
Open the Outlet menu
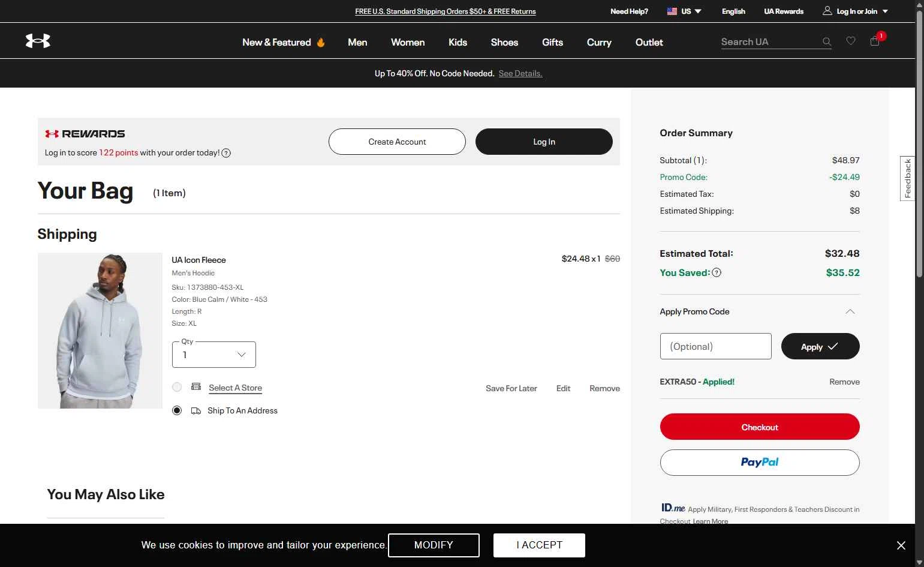[x=649, y=42]
